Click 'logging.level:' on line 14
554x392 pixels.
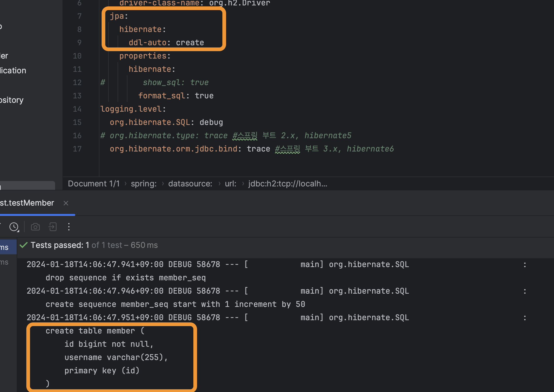[133, 109]
